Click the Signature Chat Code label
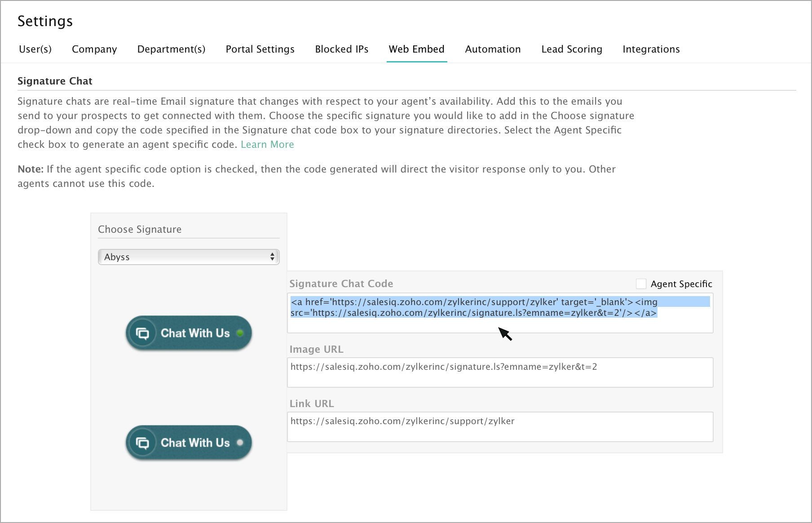Viewport: 812px width, 523px height. pos(341,284)
